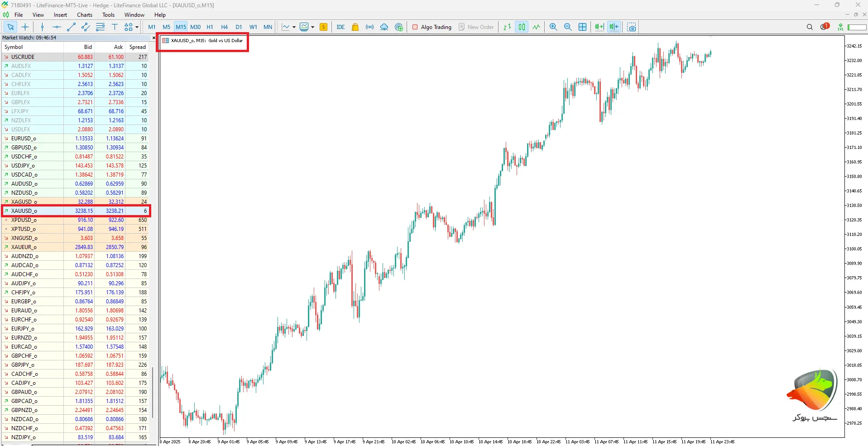Open the Tools menu
This screenshot has width=868, height=446.
(x=108, y=15)
